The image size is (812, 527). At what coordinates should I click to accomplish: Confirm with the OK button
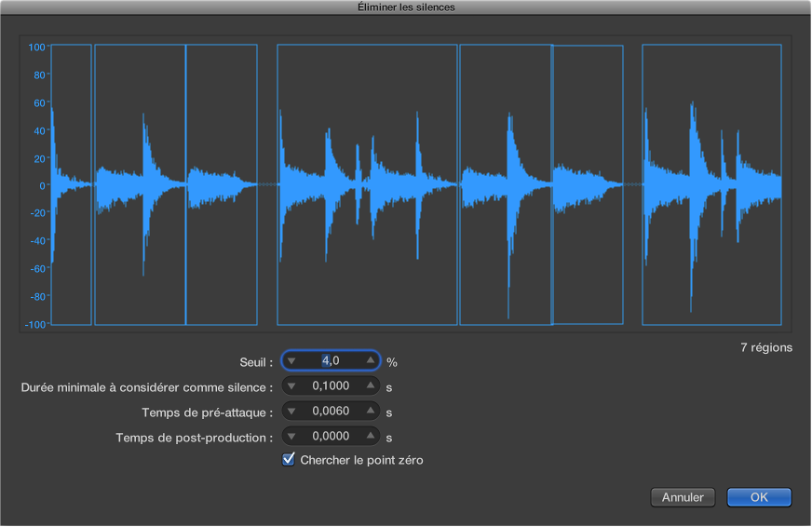click(759, 497)
